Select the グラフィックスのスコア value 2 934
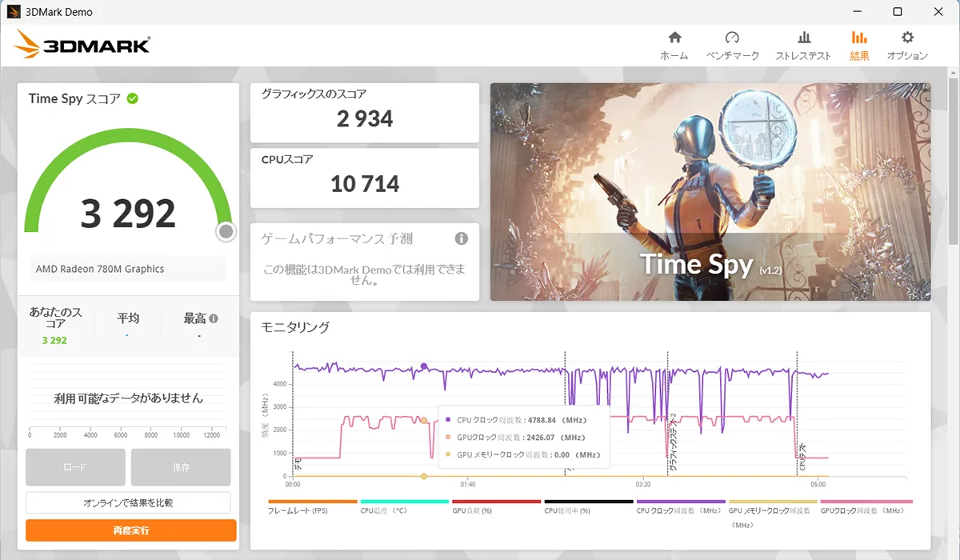960x560 pixels. click(x=365, y=119)
